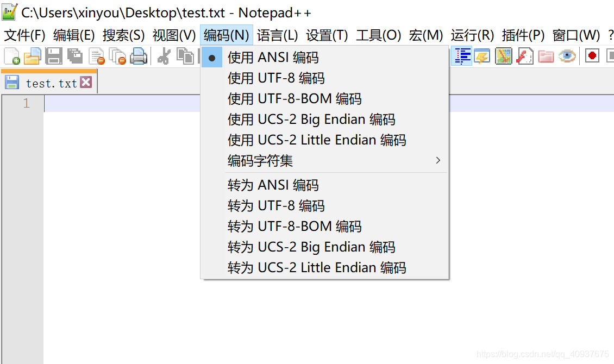The height and width of the screenshot is (364, 614).
Task: Open the 运行(R) menu
Action: click(x=472, y=35)
